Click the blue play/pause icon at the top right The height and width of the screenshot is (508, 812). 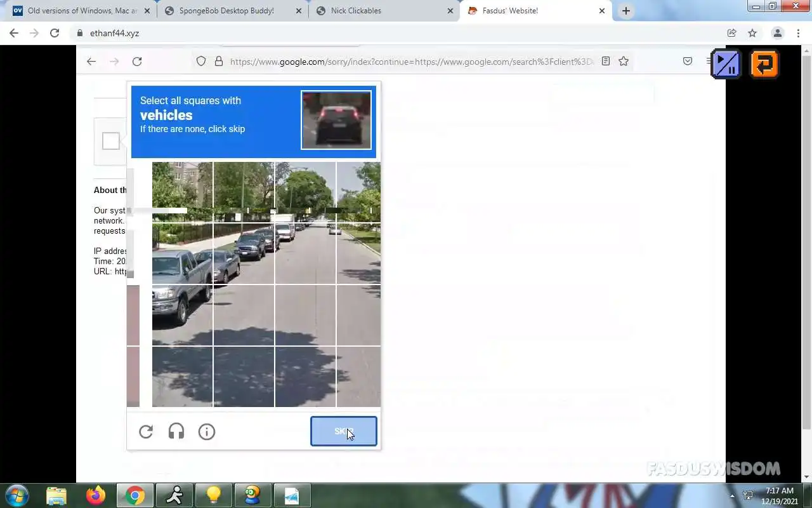click(726, 63)
